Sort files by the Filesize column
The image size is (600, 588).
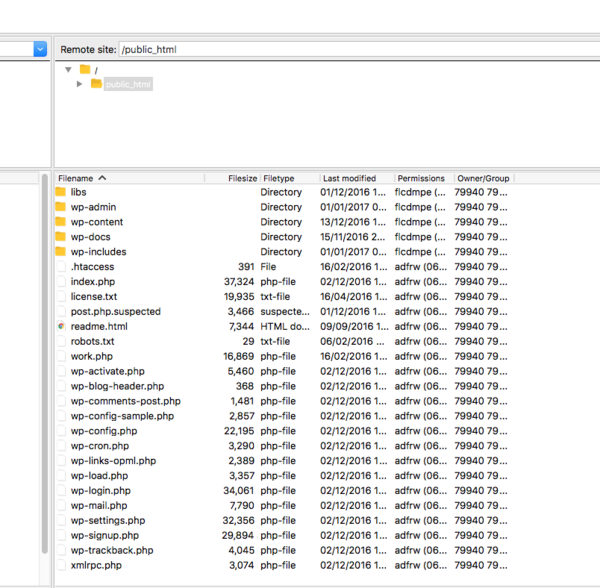[x=242, y=178]
